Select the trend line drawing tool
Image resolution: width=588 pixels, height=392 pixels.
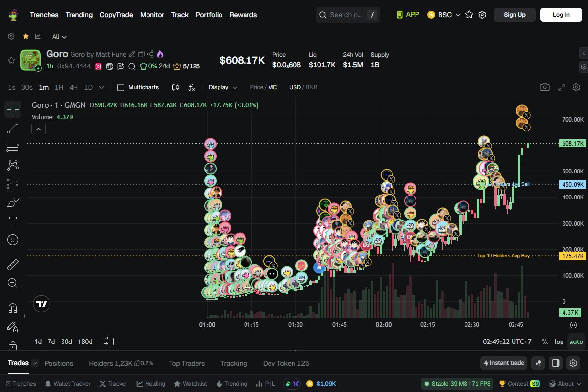coord(13,128)
